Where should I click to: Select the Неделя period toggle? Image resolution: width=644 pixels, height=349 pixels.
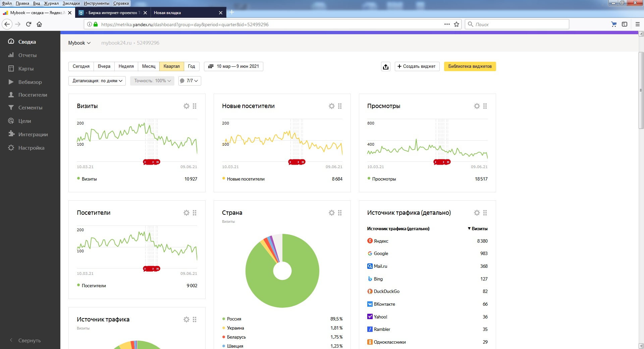(x=126, y=66)
